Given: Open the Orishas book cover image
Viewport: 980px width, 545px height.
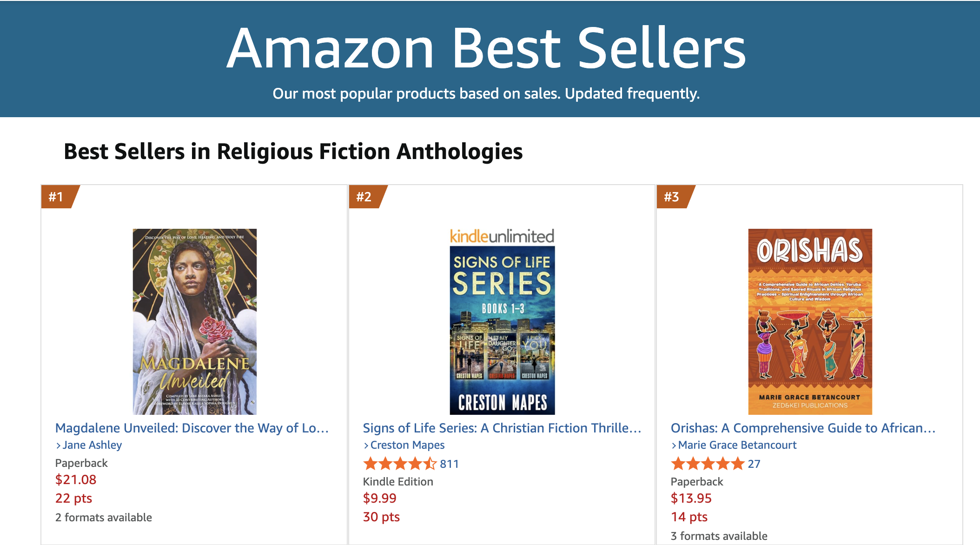Looking at the screenshot, I should pos(810,321).
